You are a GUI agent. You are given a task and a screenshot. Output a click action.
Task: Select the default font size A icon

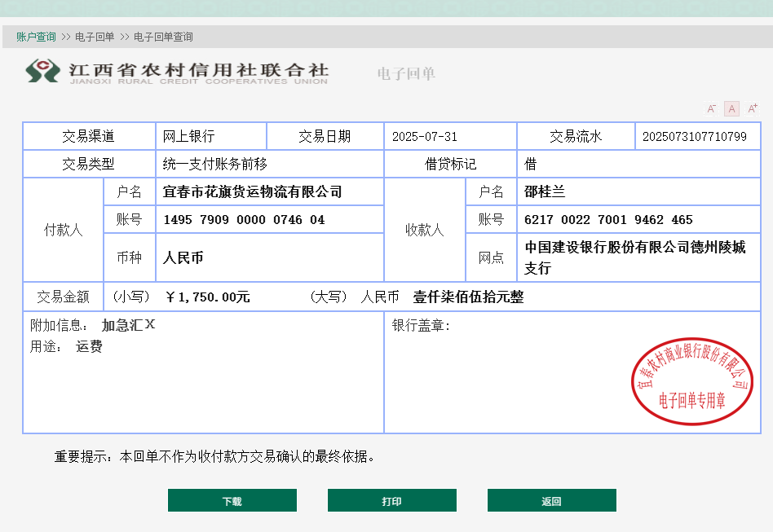tap(731, 108)
